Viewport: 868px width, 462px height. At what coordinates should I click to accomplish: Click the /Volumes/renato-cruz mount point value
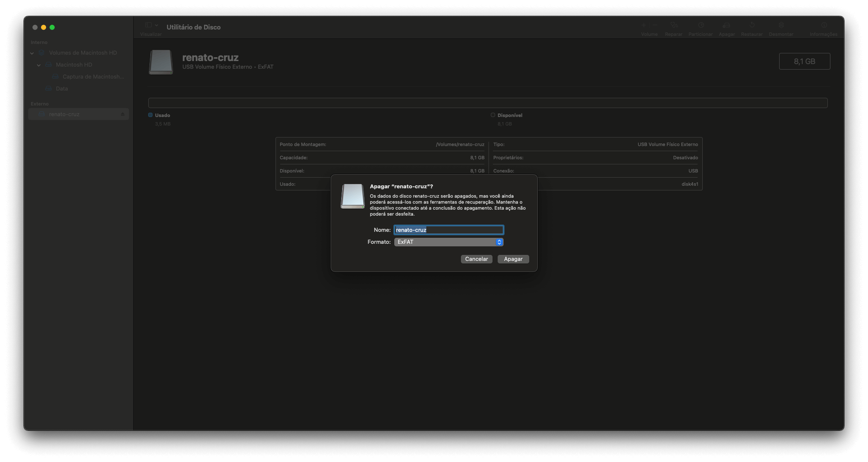pyautogui.click(x=460, y=145)
